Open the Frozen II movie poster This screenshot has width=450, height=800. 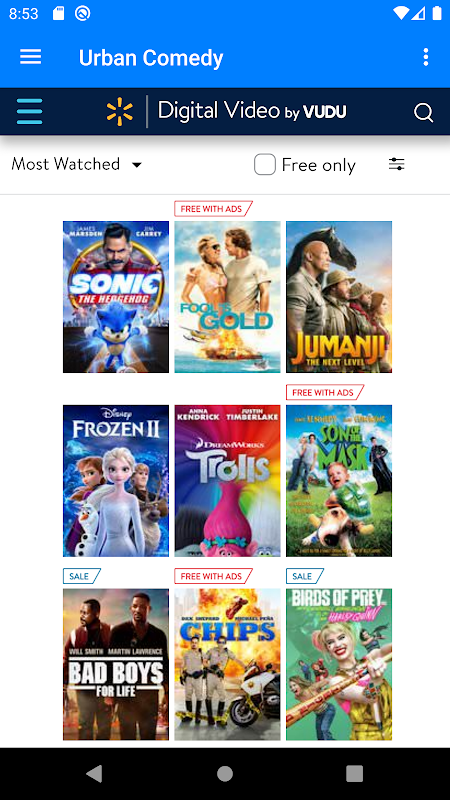click(116, 481)
